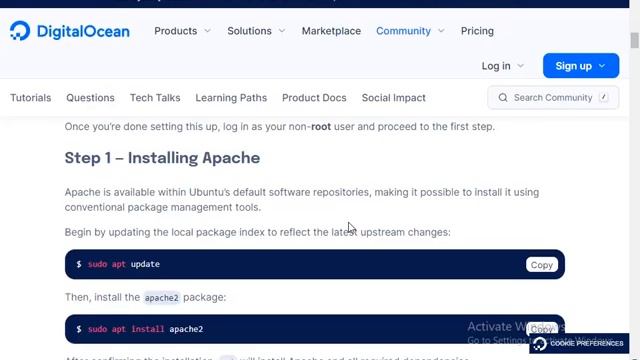
Task: Click the slash shortcut badge in search
Action: [604, 98]
